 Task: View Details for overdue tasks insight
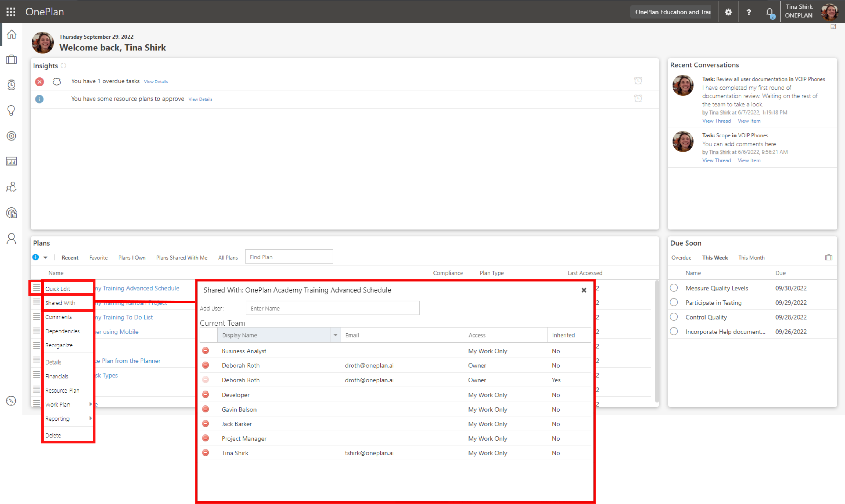coord(156,81)
